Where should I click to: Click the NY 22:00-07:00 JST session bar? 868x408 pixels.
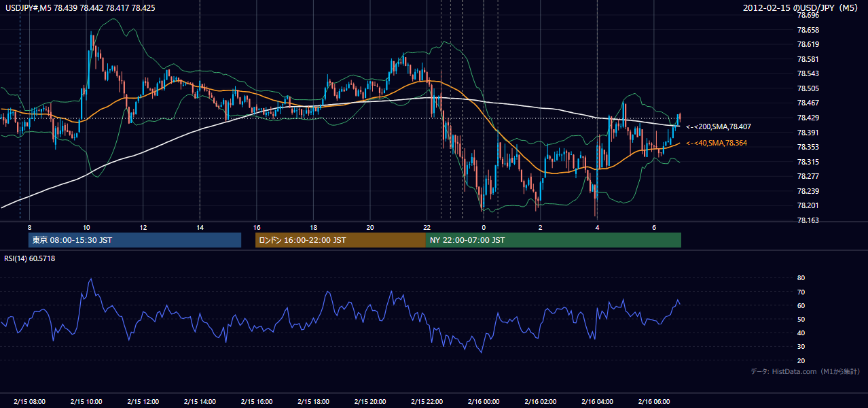pyautogui.click(x=554, y=240)
